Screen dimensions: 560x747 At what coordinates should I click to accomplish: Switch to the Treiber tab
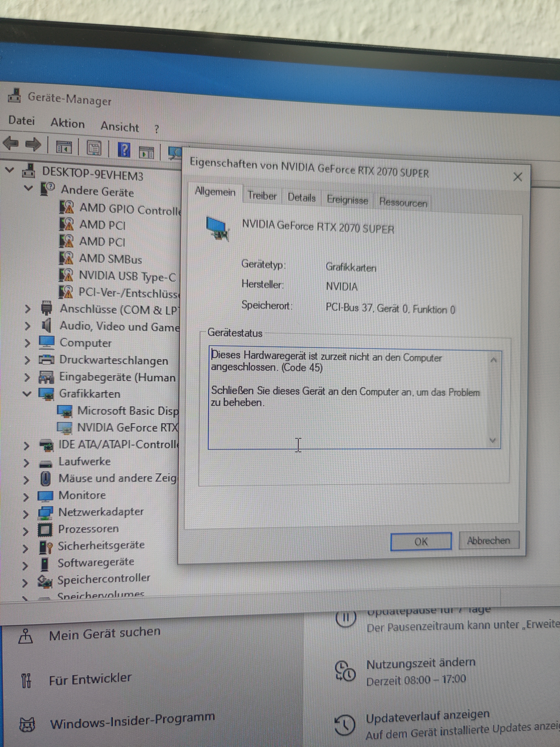point(262,196)
